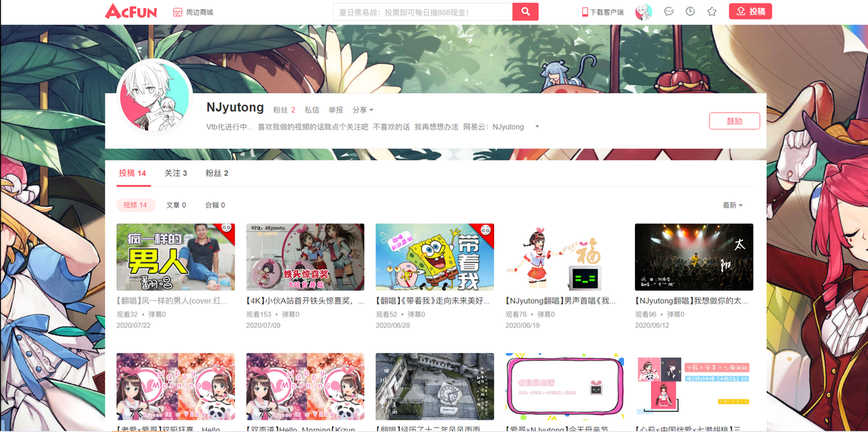This screenshot has height=432, width=868.
Task: Click the NJyutong profile avatar picture
Action: [154, 97]
